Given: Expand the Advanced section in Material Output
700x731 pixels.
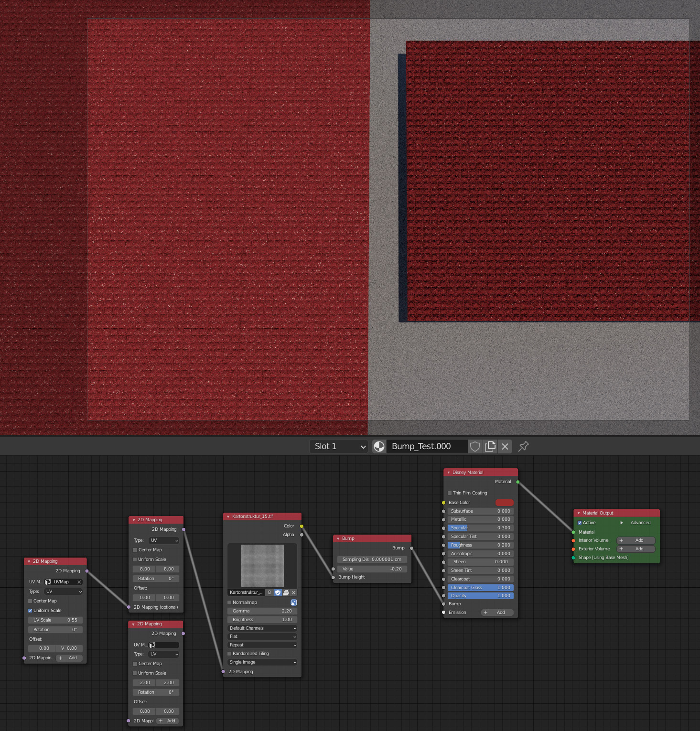Looking at the screenshot, I should coord(622,523).
